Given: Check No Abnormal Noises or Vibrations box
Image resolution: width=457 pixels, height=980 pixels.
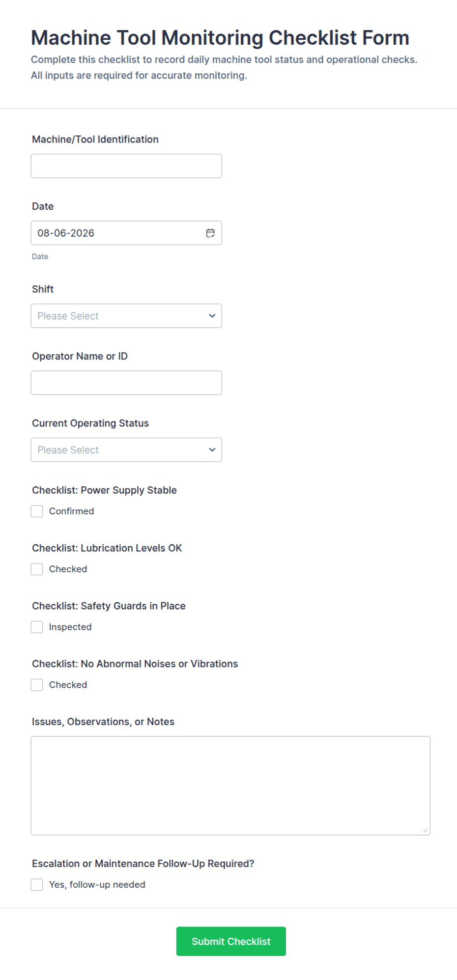Looking at the screenshot, I should tap(37, 685).
